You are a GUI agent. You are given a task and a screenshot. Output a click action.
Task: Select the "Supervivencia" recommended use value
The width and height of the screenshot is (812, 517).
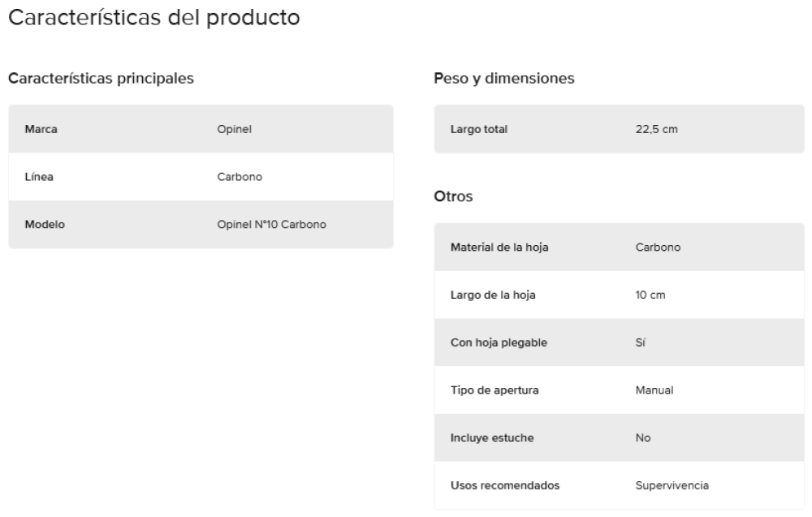tap(672, 486)
